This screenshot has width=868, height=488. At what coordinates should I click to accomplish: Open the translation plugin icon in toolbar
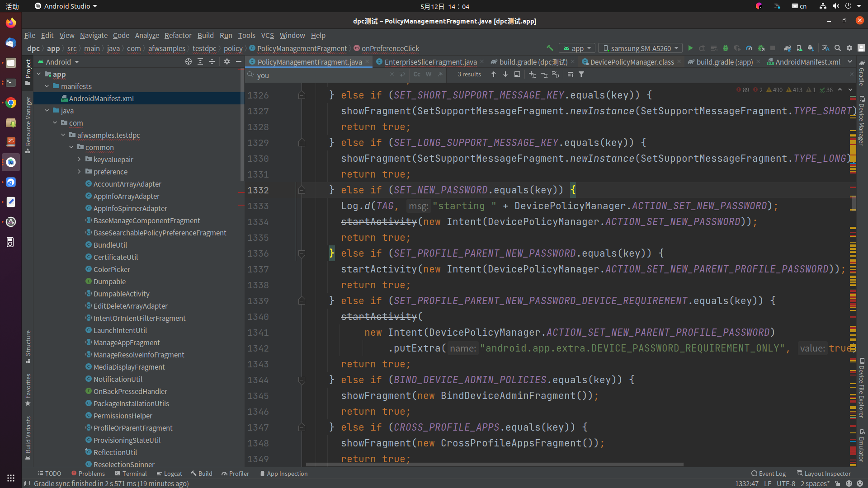826,48
